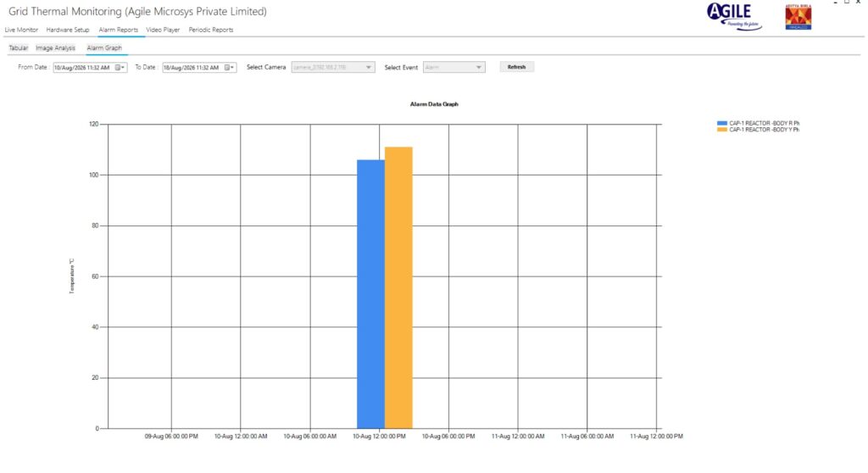This screenshot has width=868, height=473.
Task: Click the Agile company logo
Action: coord(734,17)
